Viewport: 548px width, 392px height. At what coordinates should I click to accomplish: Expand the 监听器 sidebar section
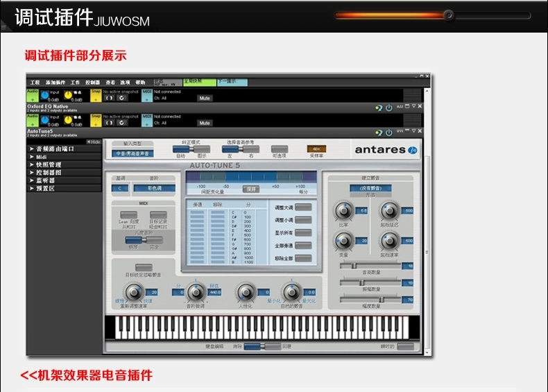pyautogui.click(x=65, y=180)
